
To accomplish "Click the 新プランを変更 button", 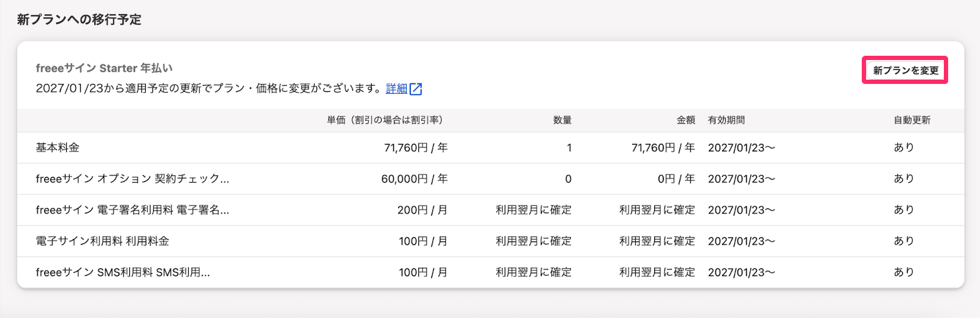I will (905, 70).
